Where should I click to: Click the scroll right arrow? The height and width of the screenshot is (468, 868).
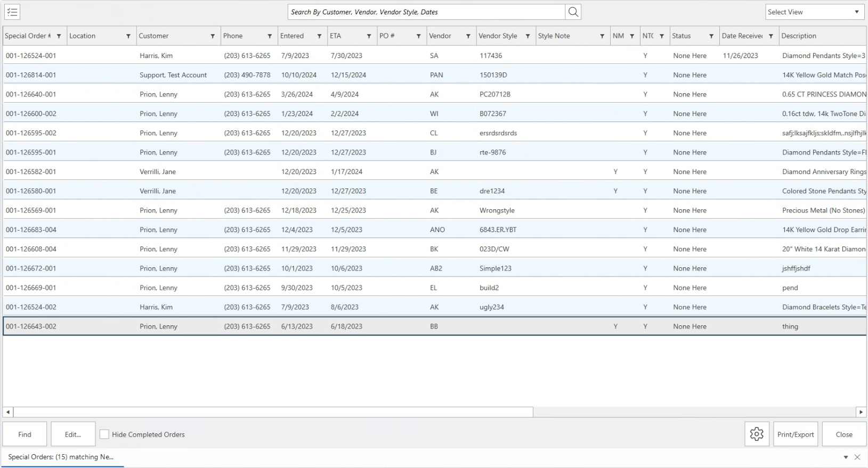pos(861,412)
